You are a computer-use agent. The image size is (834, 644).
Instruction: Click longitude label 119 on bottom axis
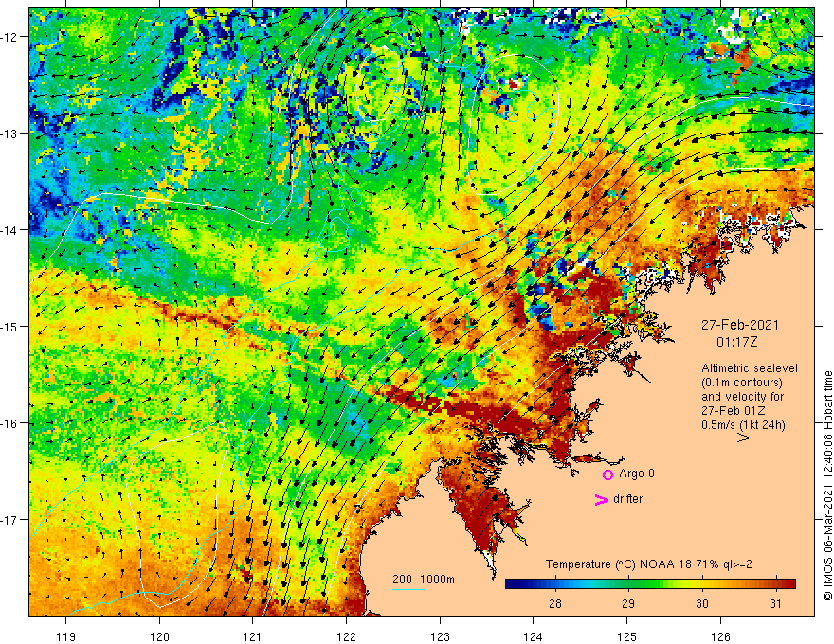[66, 636]
